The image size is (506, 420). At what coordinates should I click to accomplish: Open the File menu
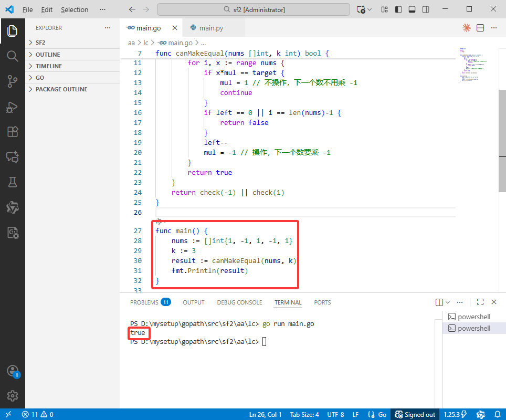click(x=27, y=9)
